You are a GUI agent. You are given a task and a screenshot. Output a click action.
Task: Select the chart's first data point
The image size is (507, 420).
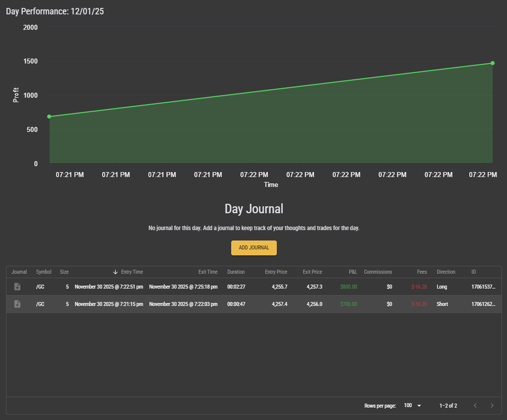49,117
